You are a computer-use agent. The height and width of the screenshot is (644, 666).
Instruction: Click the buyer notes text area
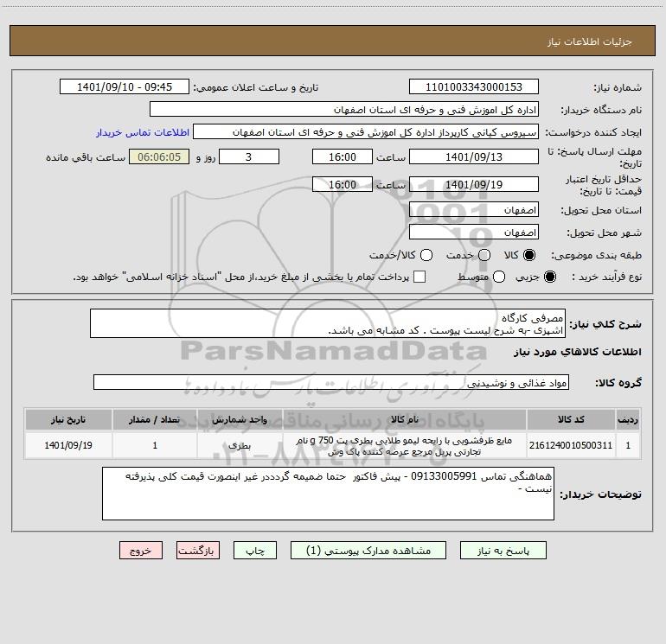[328, 494]
